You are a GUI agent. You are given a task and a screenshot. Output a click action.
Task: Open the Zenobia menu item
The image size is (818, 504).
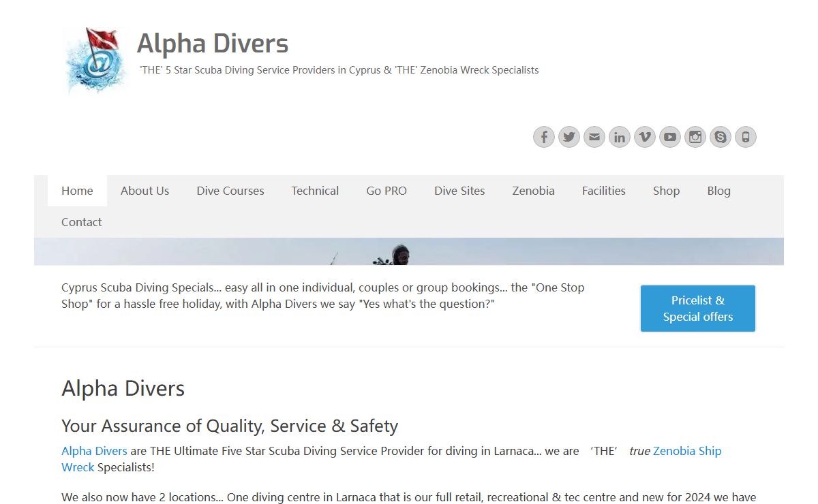[x=534, y=191]
